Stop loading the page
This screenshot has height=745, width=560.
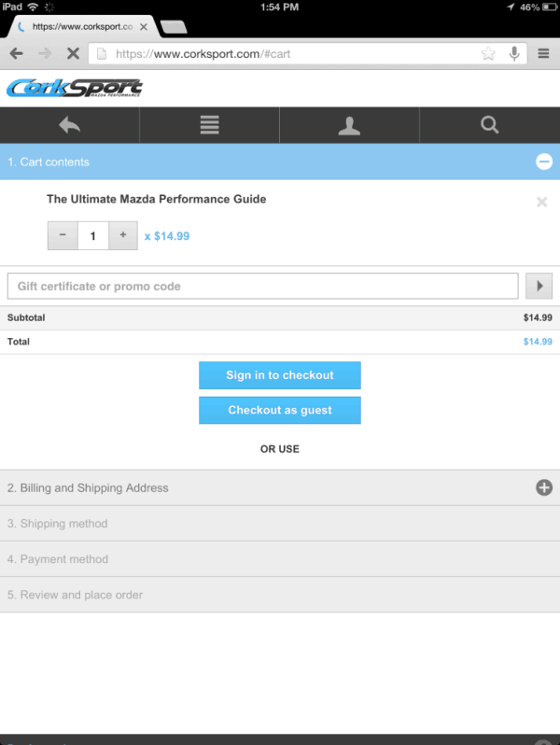(x=72, y=54)
